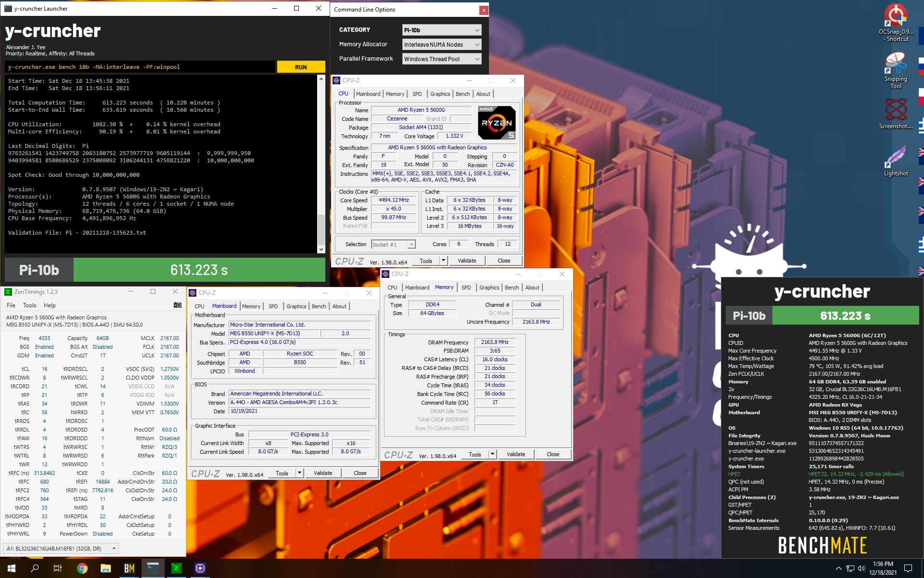Click Close in Memory CPU-Z window
The width and height of the screenshot is (924, 578).
pyautogui.click(x=553, y=454)
